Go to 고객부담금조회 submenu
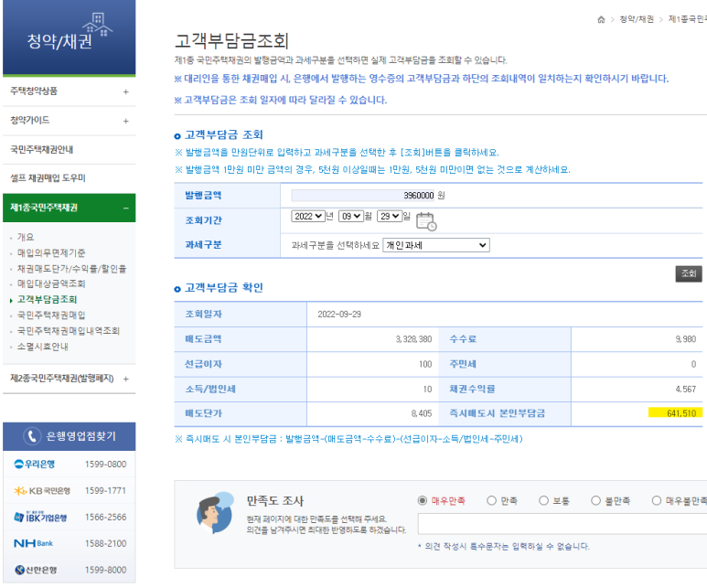The height and width of the screenshot is (588, 707). click(x=47, y=299)
